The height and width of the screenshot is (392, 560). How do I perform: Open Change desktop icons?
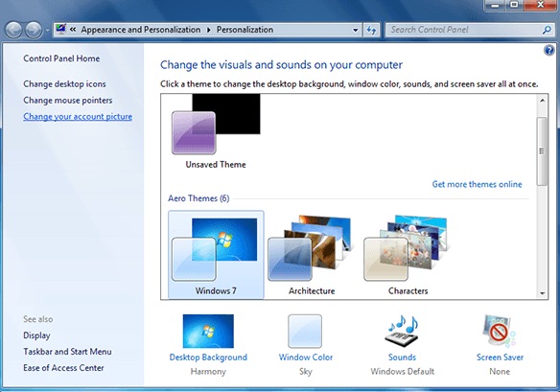pyautogui.click(x=64, y=84)
